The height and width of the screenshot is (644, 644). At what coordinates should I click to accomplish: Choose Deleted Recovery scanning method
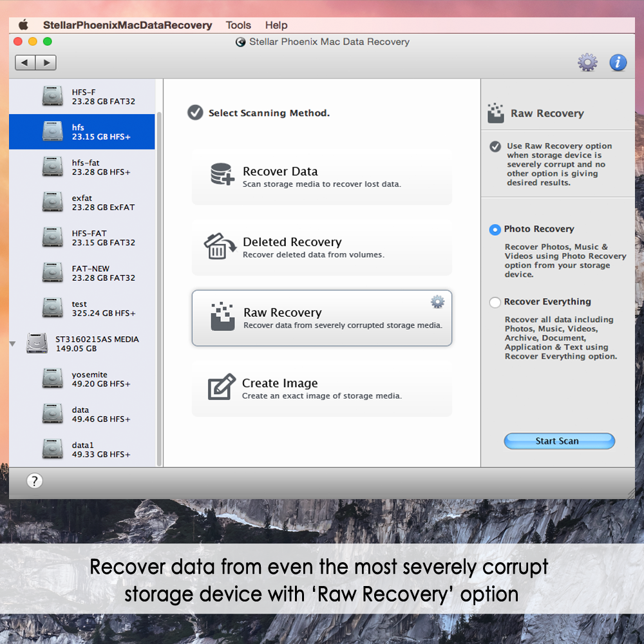tap(322, 248)
